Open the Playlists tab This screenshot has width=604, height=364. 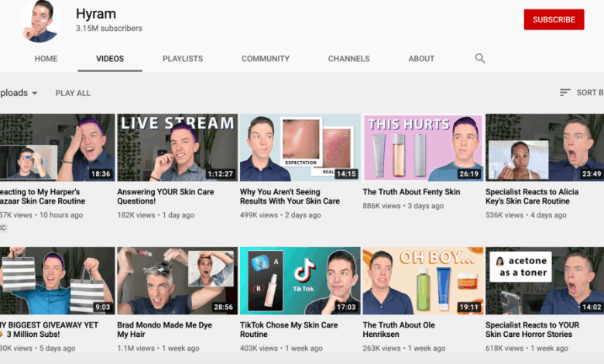[x=183, y=59]
